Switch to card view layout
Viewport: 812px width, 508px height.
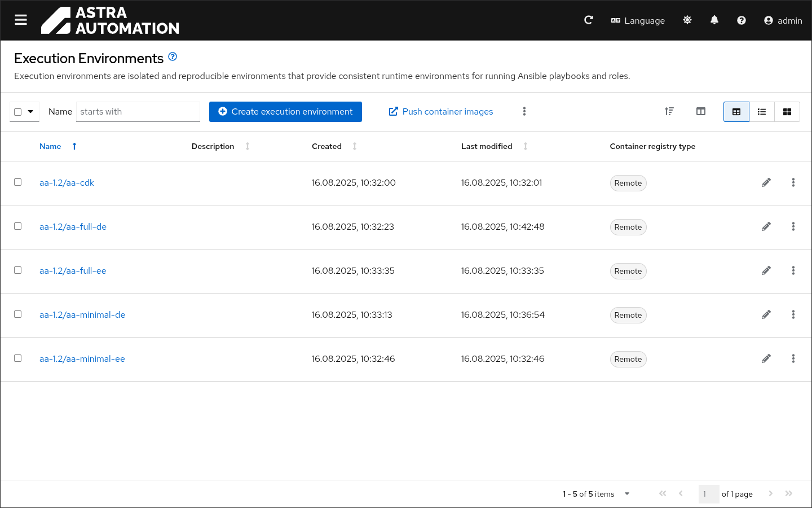coord(787,112)
